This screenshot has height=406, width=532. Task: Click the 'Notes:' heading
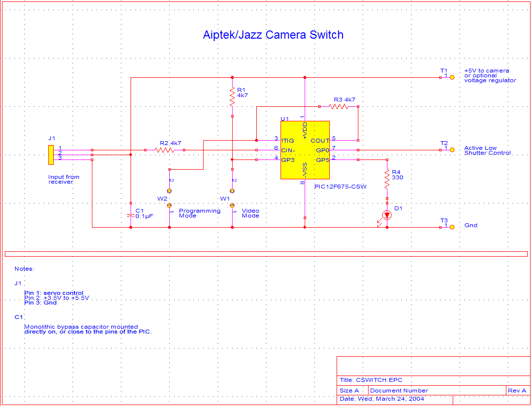[x=24, y=269]
